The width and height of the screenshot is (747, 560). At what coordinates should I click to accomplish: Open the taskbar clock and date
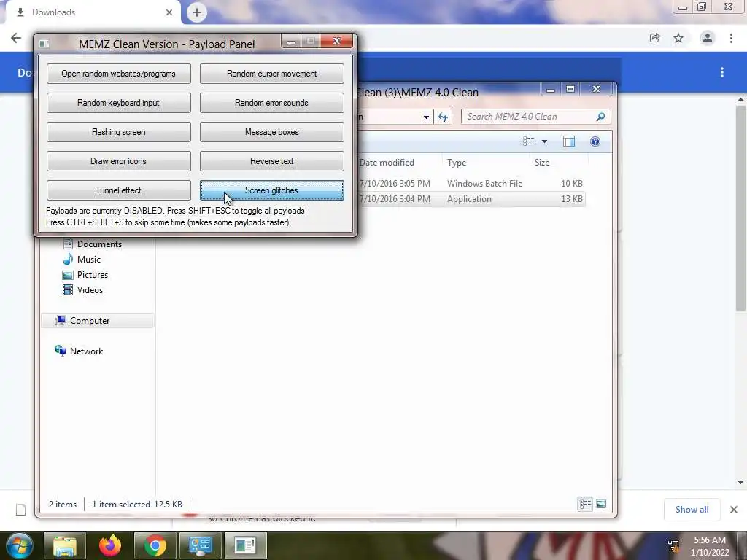click(710, 546)
